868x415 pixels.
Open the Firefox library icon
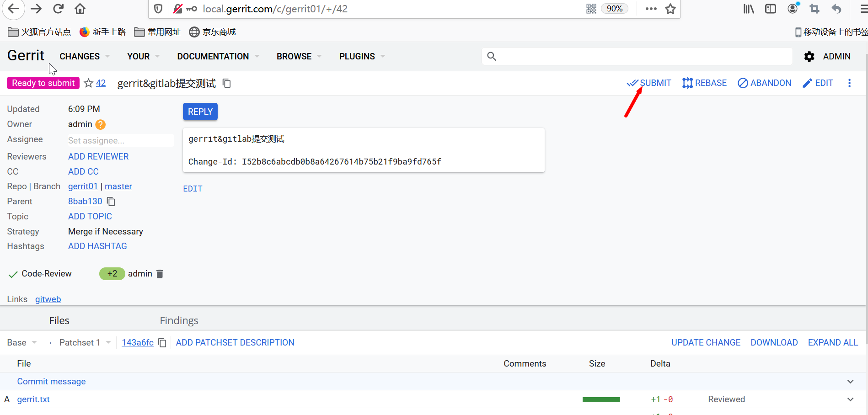click(749, 9)
